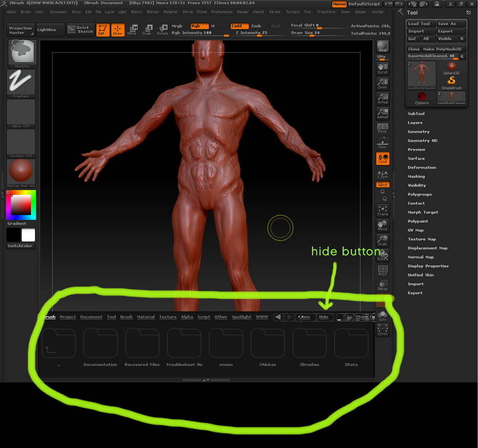The width and height of the screenshot is (478, 448).
Task: Expand the UV Map section
Action: point(415,230)
